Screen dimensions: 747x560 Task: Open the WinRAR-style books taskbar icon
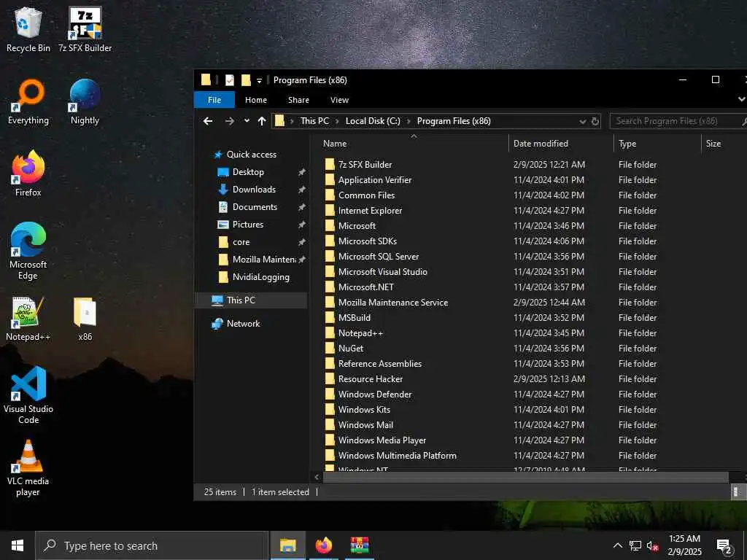tap(359, 545)
